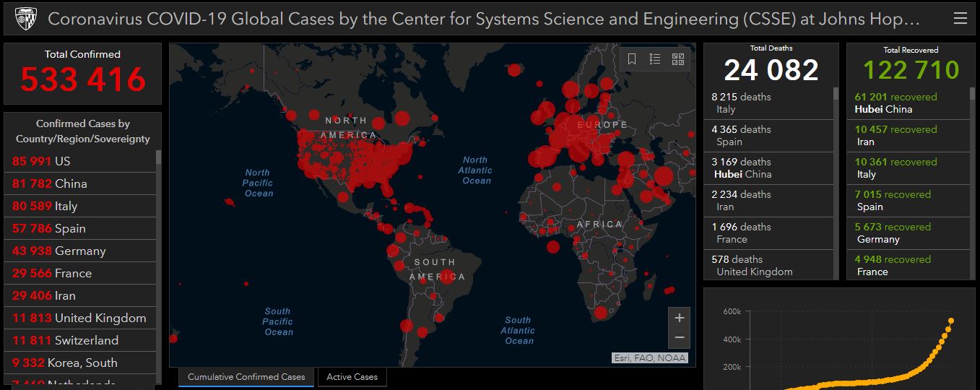Screen dimensions: 980x390
Task: Click the North Pacific Ocean map label
Action: tap(258, 183)
